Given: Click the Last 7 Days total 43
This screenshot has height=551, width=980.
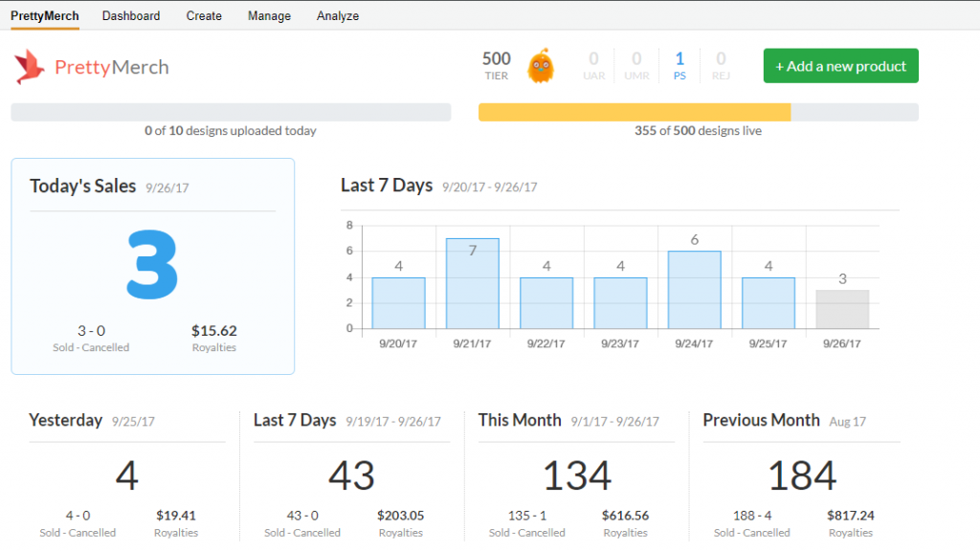Looking at the screenshot, I should (x=351, y=475).
